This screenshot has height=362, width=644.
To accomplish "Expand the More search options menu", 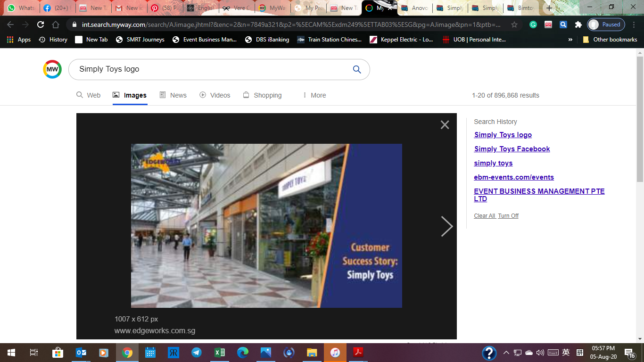I will (314, 95).
